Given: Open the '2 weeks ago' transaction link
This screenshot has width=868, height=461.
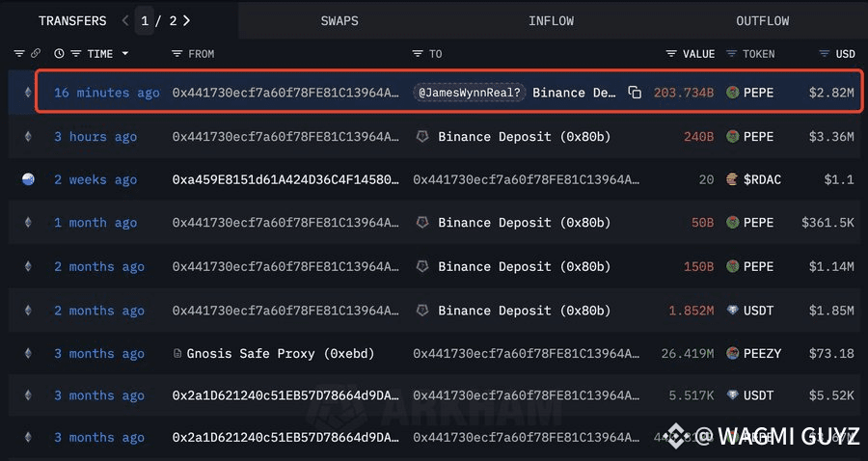Looking at the screenshot, I should coord(95,179).
